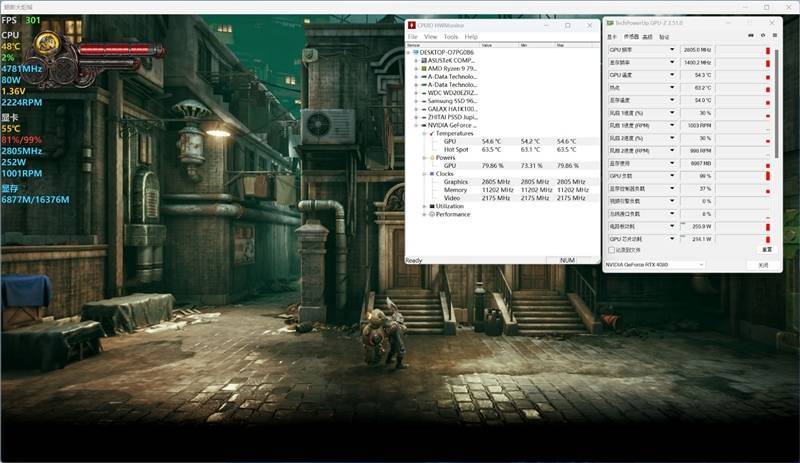800x463 pixels.
Task: Click the GPU-Z refresh icon
Action: pos(763,36)
